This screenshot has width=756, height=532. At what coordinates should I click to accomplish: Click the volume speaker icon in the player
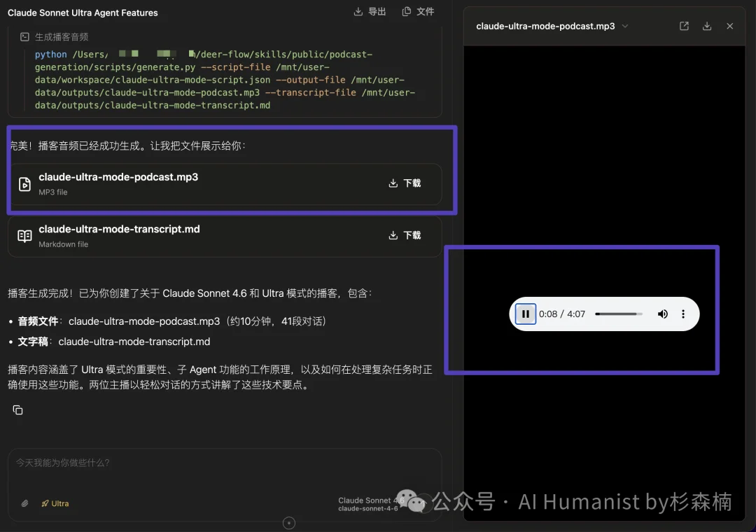[662, 314]
